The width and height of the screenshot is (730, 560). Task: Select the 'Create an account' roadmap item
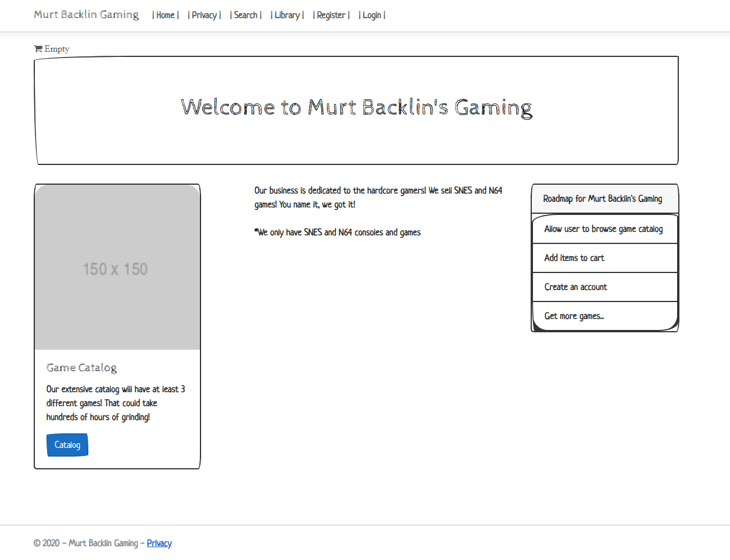tap(605, 287)
